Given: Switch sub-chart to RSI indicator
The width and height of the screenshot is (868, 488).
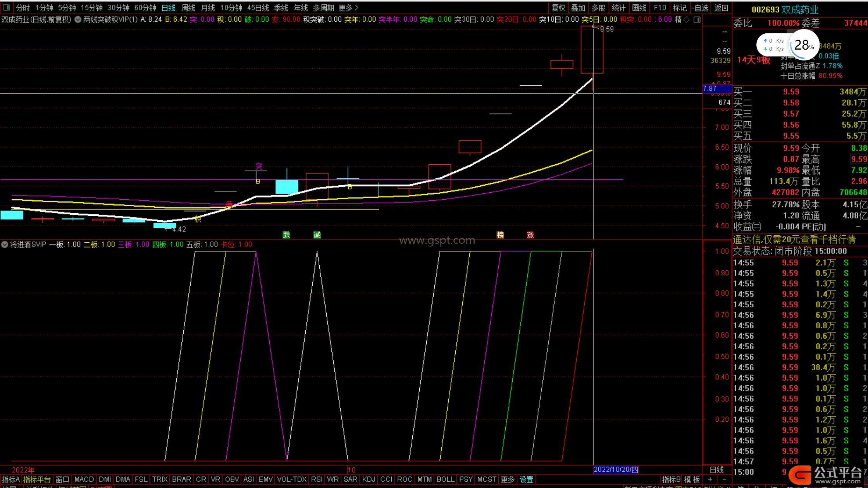Looking at the screenshot, I should pos(317,479).
